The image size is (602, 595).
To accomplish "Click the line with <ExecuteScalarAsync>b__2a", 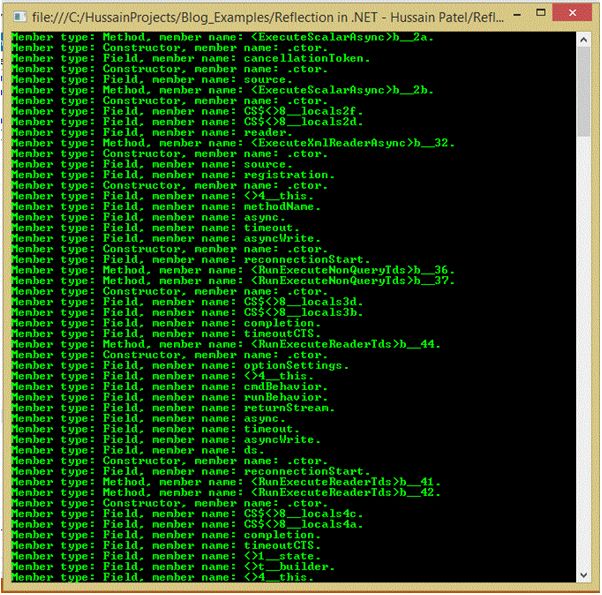I will click(222, 37).
